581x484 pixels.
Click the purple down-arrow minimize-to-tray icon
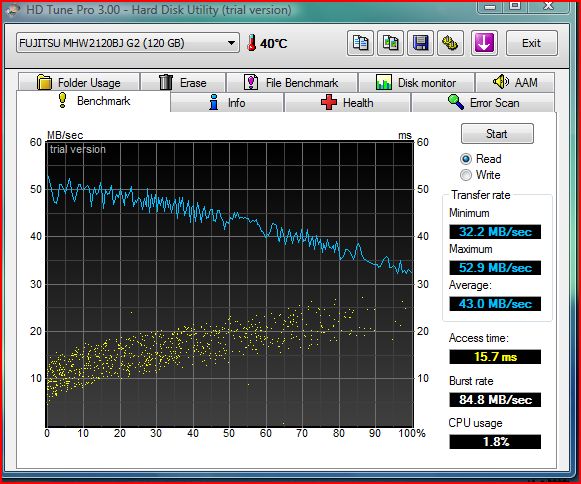(x=484, y=43)
